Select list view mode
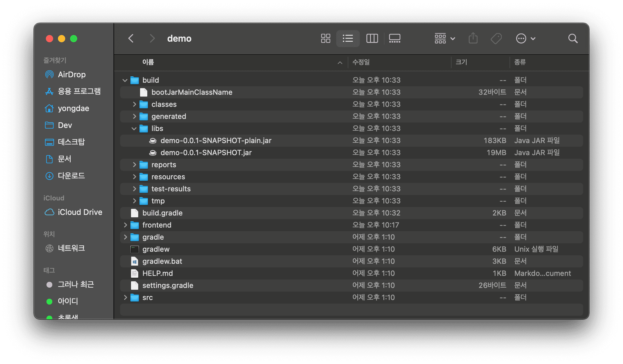This screenshot has height=364, width=623. 348,38
